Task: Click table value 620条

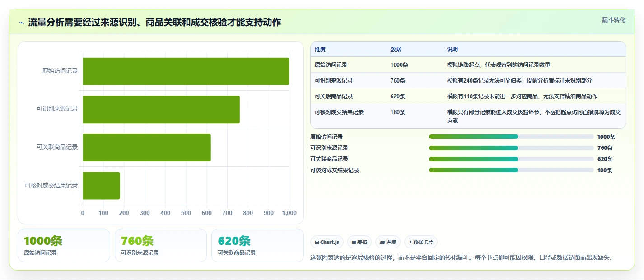Action: pyautogui.click(x=398, y=96)
